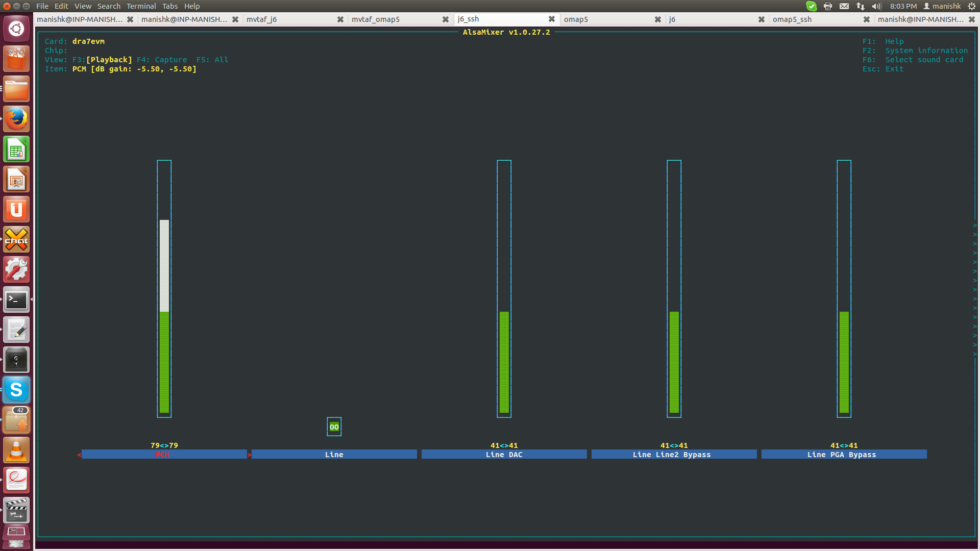Viewport: 980px width, 551px height.
Task: Select the Line PGA Bypass channel label
Action: click(844, 455)
